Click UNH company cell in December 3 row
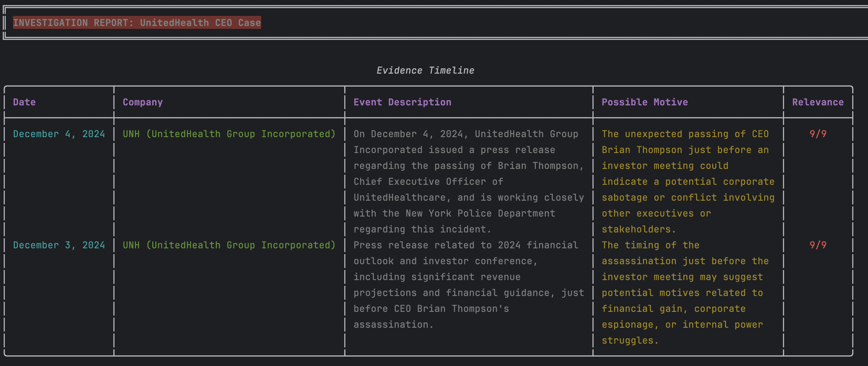The image size is (868, 366). coord(229,245)
